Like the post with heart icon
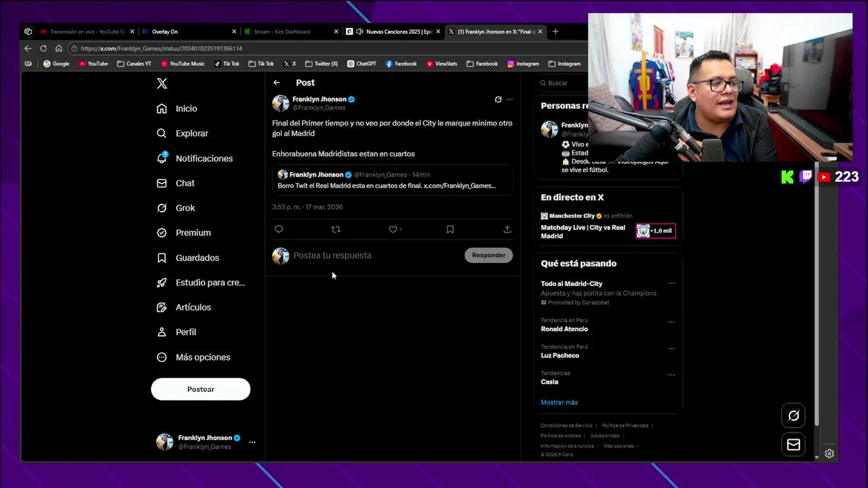Image resolution: width=868 pixels, height=488 pixels. pyautogui.click(x=393, y=229)
